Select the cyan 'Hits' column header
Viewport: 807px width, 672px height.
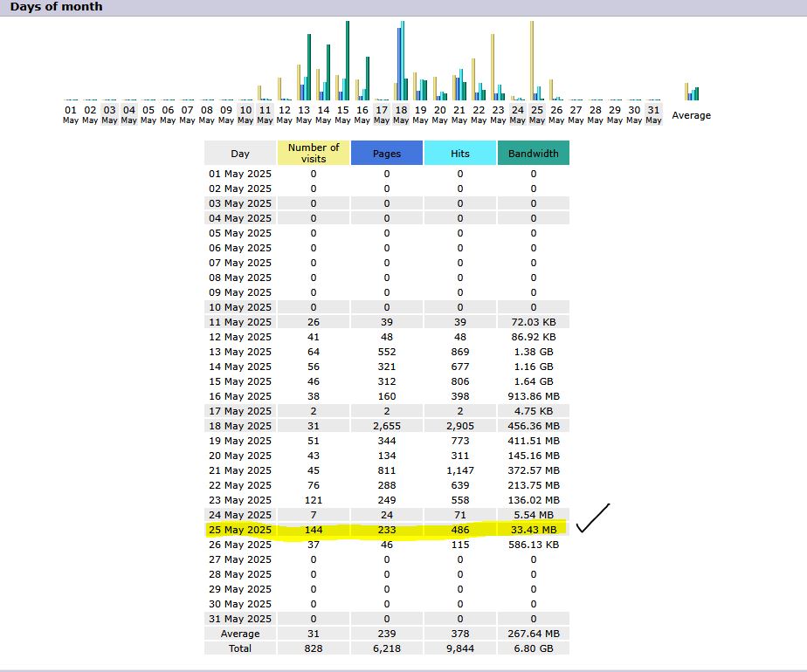pyautogui.click(x=460, y=153)
